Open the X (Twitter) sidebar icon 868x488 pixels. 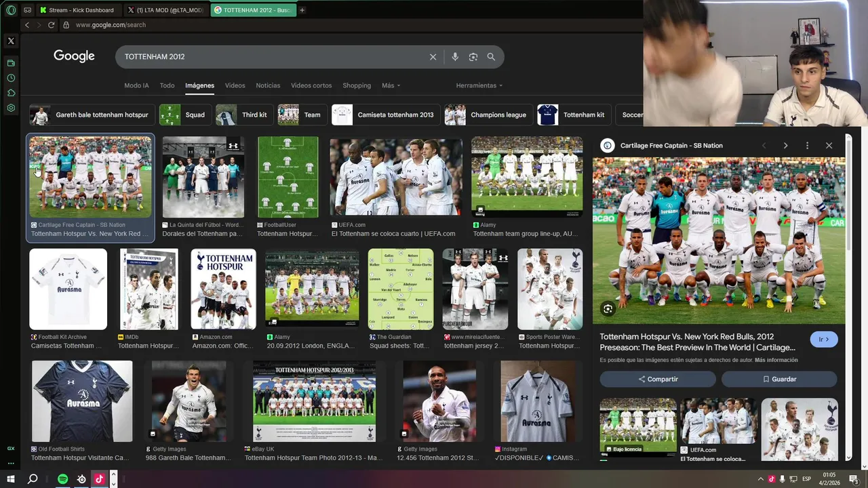(11, 41)
